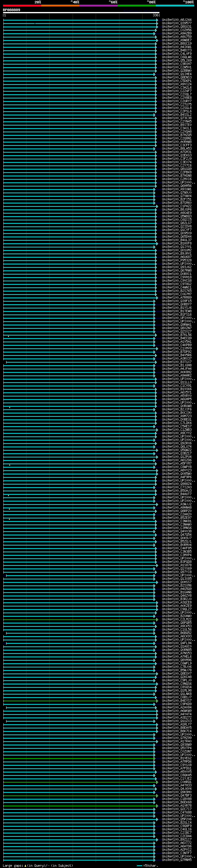
Task: Select hit label UniRef100_Q4V038
Action: 177,531
